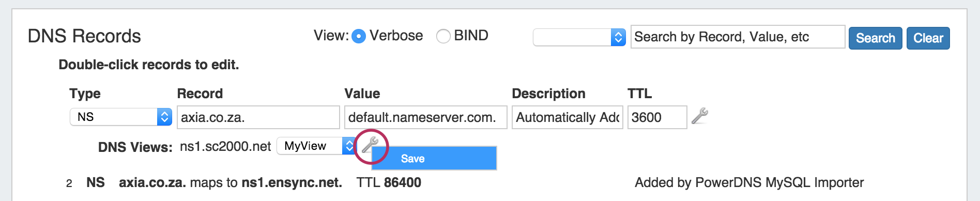Open the empty search filter dropdown
Screen dimensions: 980x201
pos(579,37)
